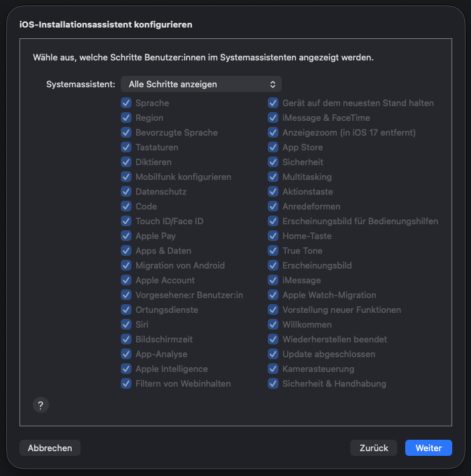Toggle Bevorzugte Sprache checkbox

click(126, 132)
